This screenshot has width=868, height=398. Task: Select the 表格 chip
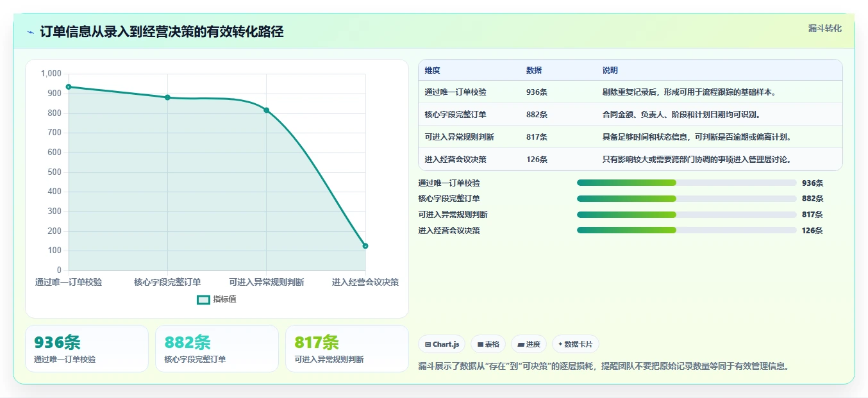(488, 344)
